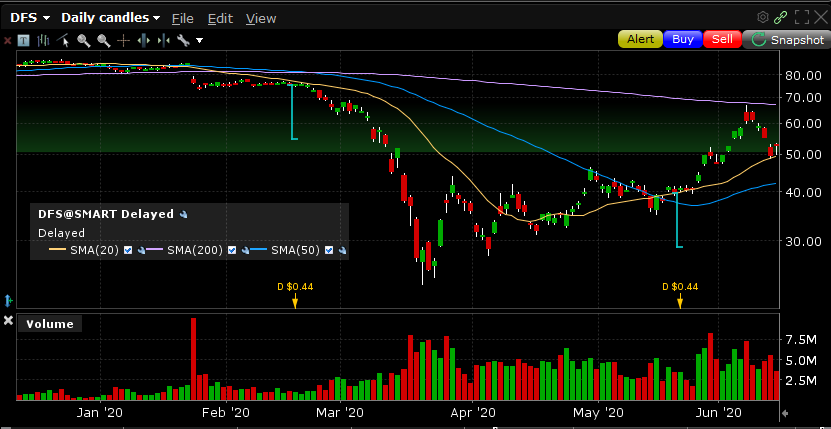831x429 pixels.
Task: Click the Snapshot refresh button
Action: [x=786, y=40]
